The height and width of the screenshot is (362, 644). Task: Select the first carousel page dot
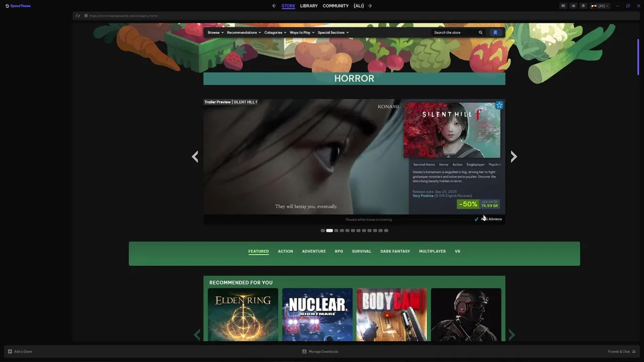[323, 231]
